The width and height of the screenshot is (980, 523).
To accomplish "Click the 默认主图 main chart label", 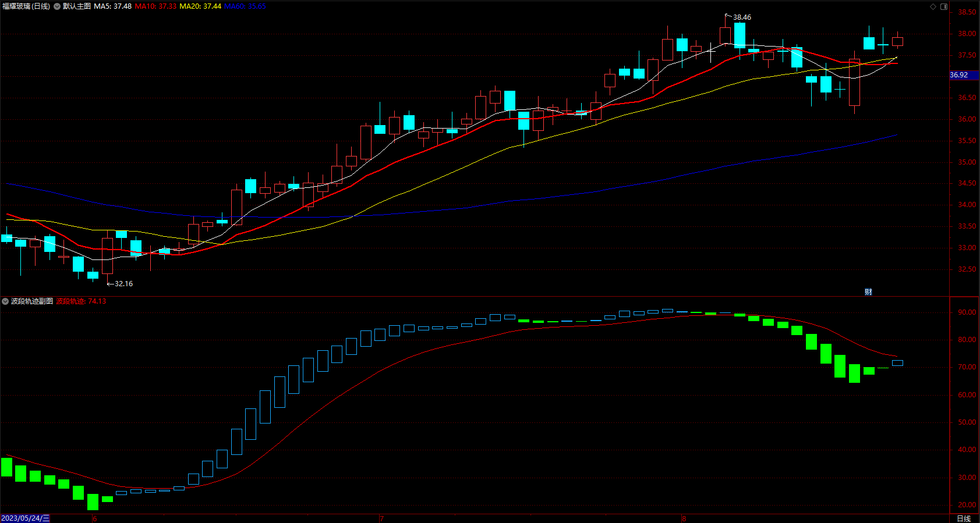I will tap(77, 6).
